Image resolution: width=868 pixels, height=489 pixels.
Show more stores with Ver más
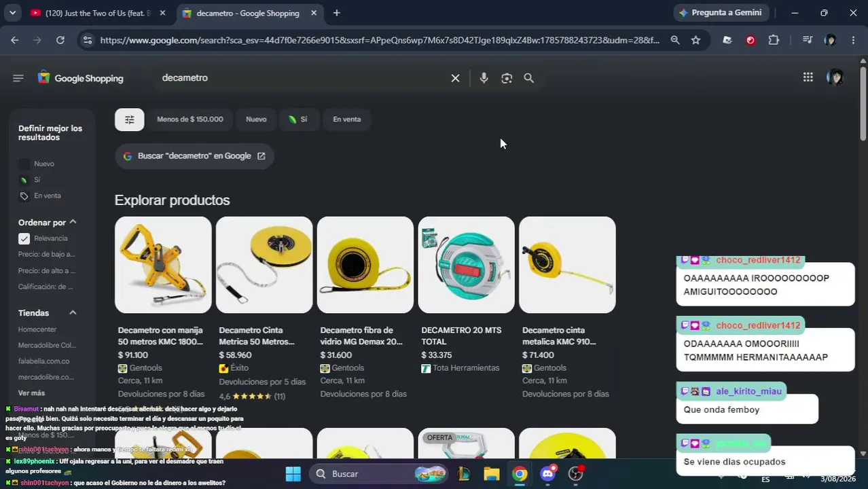[x=32, y=393]
